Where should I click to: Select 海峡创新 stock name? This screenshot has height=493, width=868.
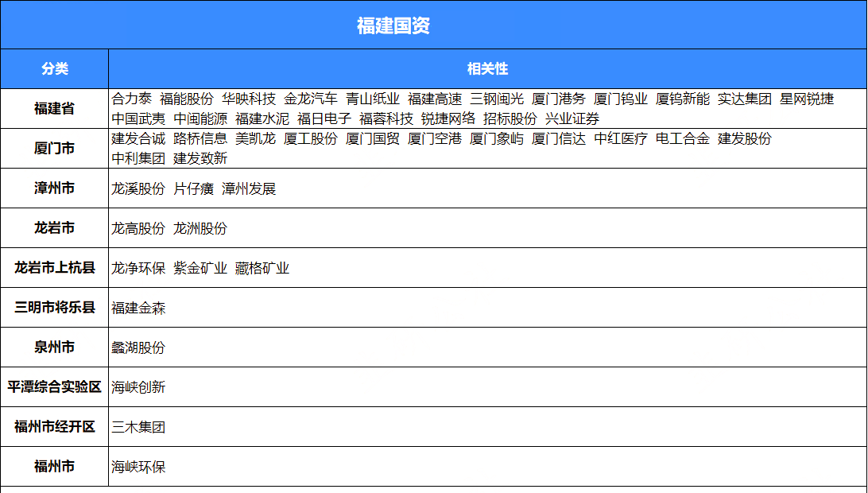138,387
